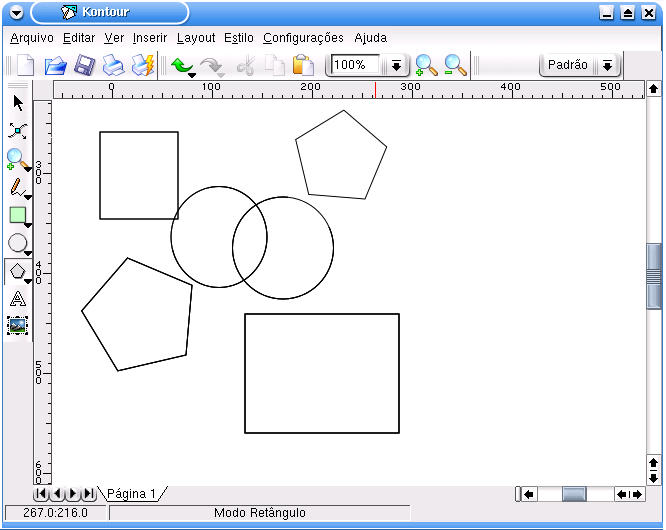Screen dimensions: 666x530
Task: Open a file with the folder icon
Action: point(56,65)
